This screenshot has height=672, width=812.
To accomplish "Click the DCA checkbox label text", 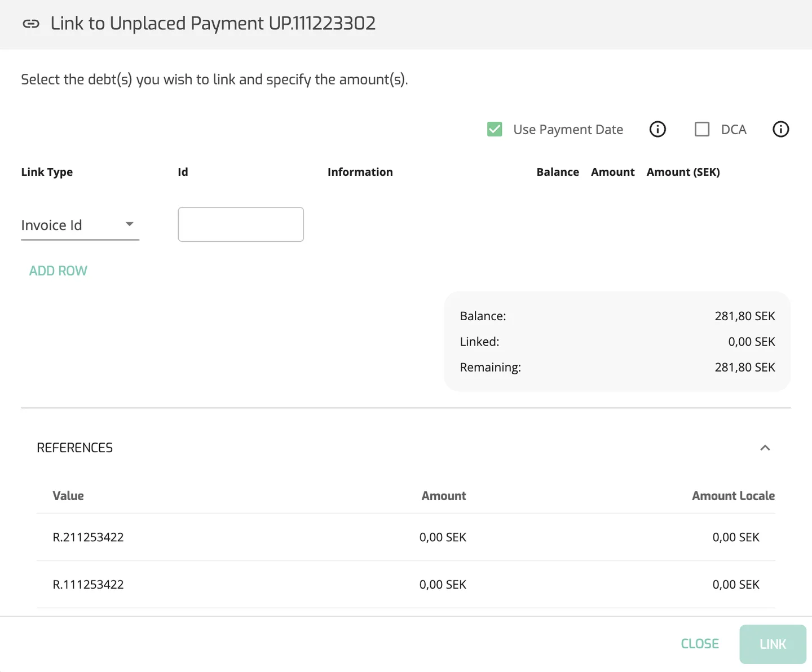I will tap(734, 130).
